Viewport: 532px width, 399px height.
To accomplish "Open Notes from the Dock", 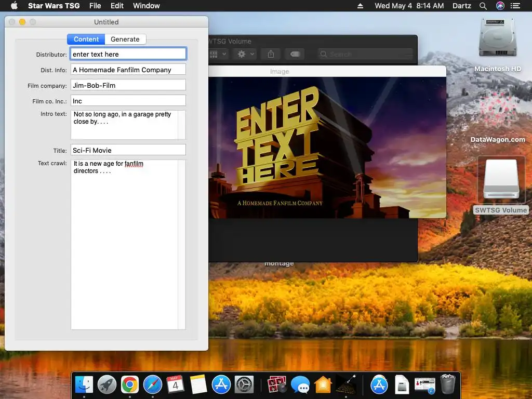I will (198, 384).
